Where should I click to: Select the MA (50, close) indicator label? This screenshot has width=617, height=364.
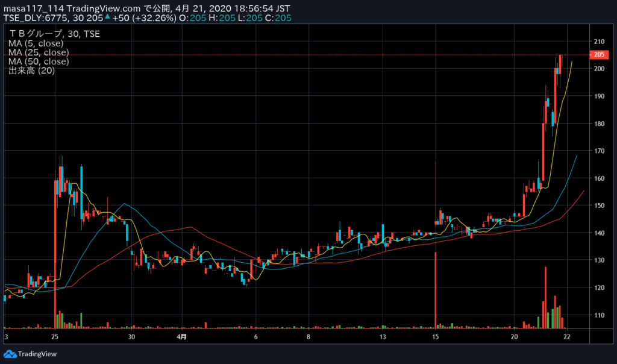[x=39, y=61]
